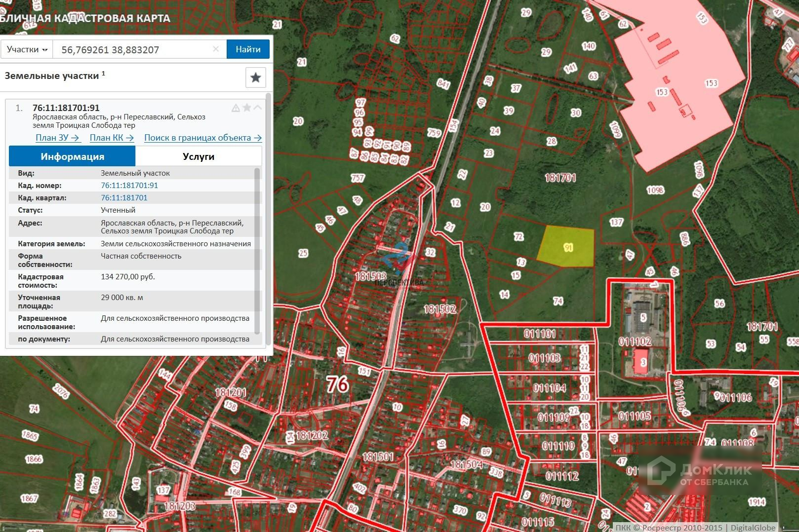
Task: Clear the search field with the X icon
Action: coord(216,49)
